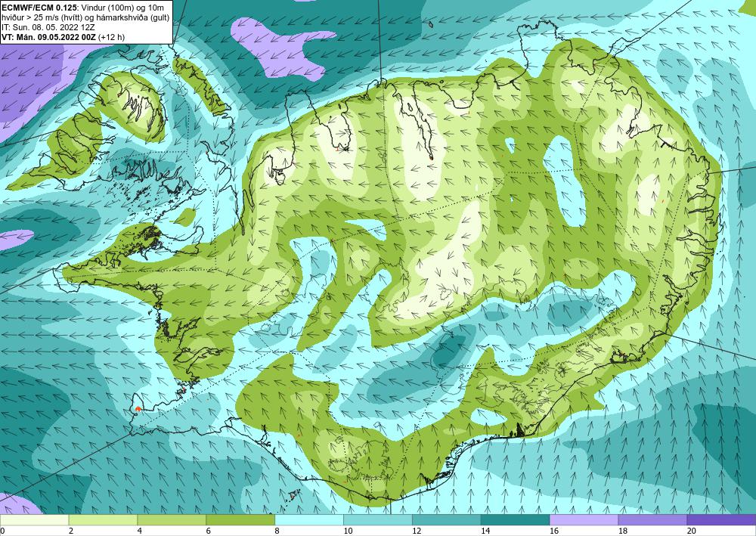
Task: Click the legend scale label "4"
Action: [140, 531]
